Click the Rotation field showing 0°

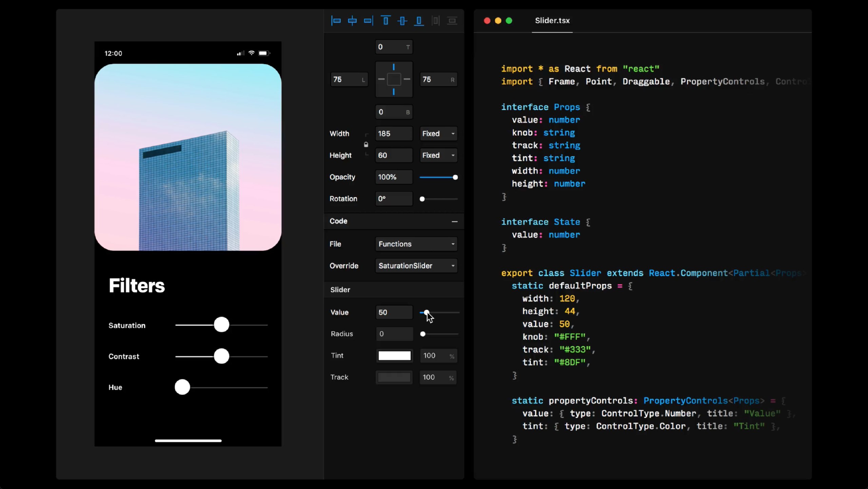[x=394, y=199]
